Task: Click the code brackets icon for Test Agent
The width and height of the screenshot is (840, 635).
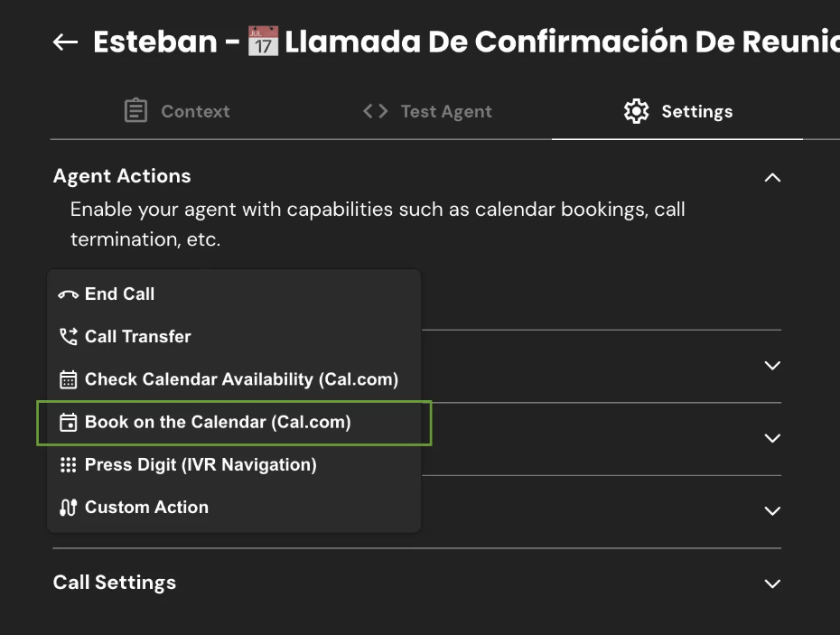Action: pyautogui.click(x=376, y=111)
